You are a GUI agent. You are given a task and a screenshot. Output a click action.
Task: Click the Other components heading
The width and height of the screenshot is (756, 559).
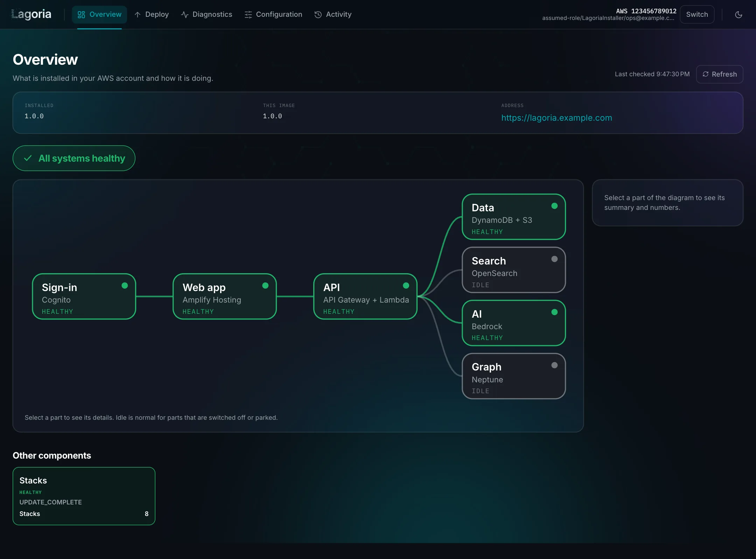[x=52, y=455]
